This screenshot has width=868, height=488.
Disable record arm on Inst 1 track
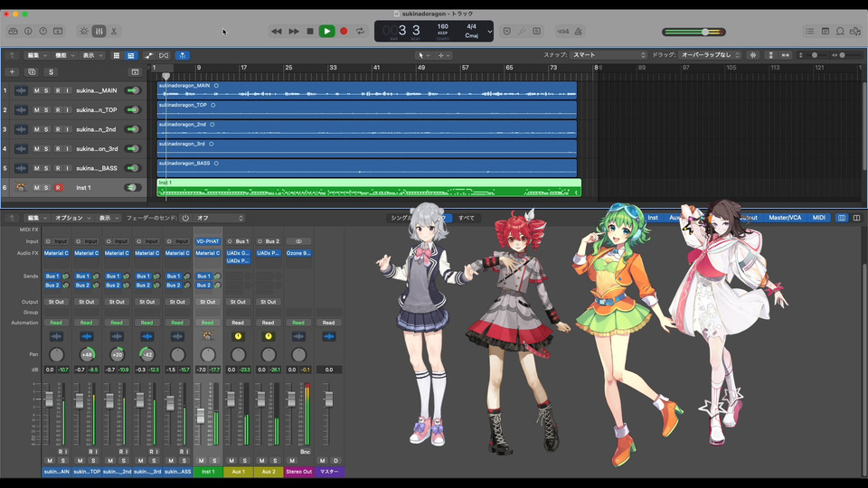[58, 188]
